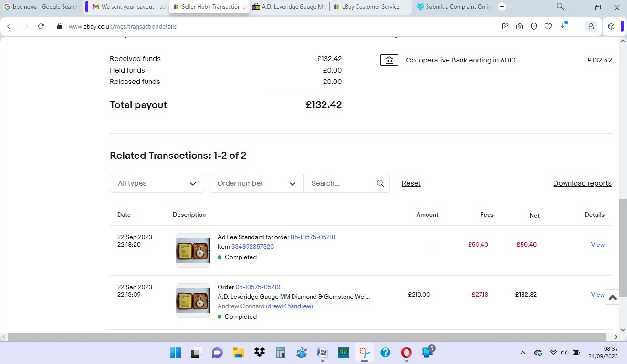Click the Reset filters link
627x364 pixels.
tap(411, 183)
